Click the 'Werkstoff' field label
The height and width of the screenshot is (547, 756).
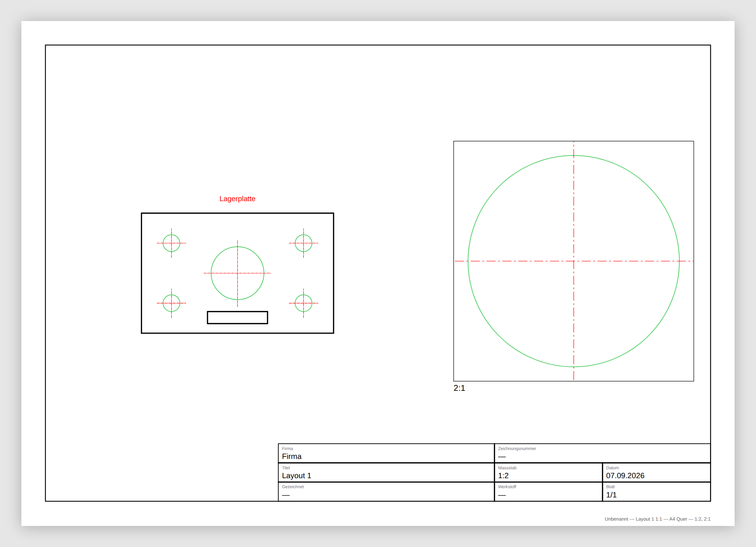click(x=507, y=487)
